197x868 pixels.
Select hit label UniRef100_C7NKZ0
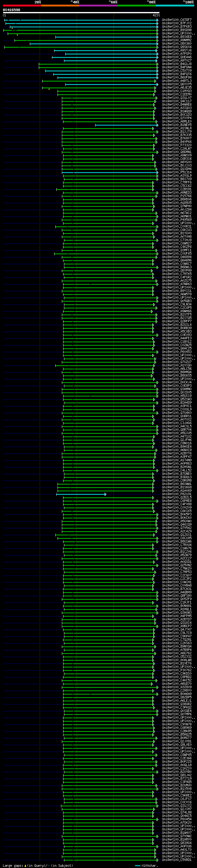point(177,569)
